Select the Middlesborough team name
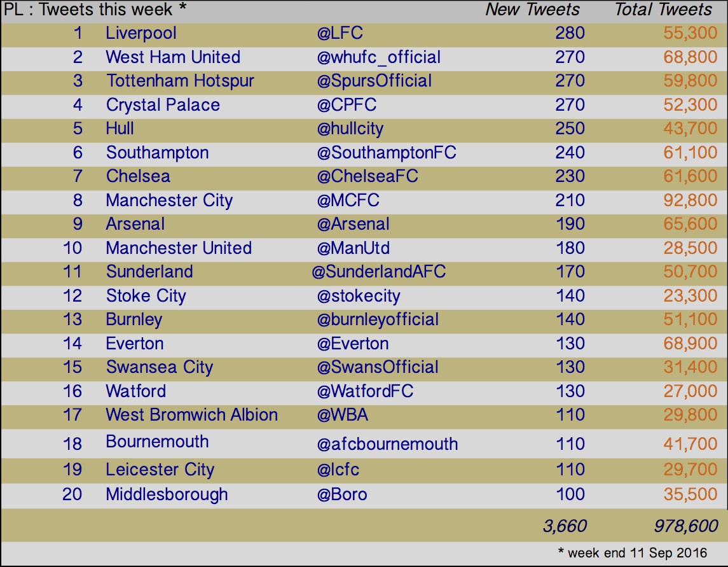This screenshot has width=728, height=567. [167, 495]
